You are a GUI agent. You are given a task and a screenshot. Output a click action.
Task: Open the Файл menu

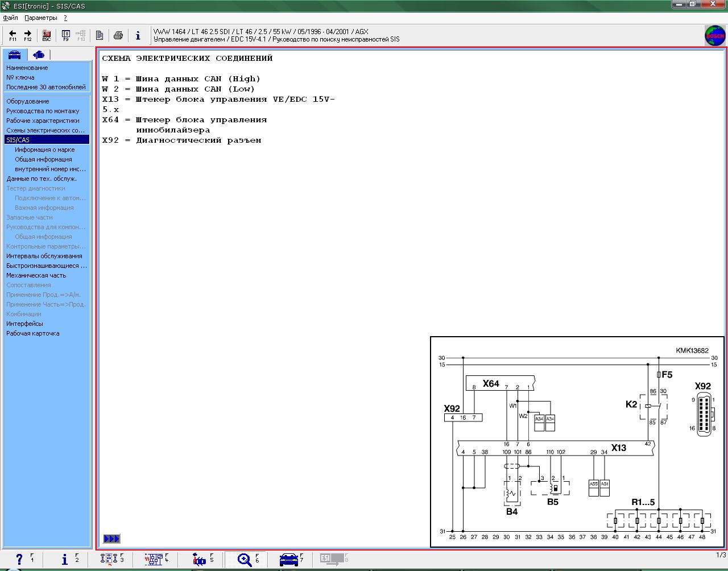click(x=10, y=18)
